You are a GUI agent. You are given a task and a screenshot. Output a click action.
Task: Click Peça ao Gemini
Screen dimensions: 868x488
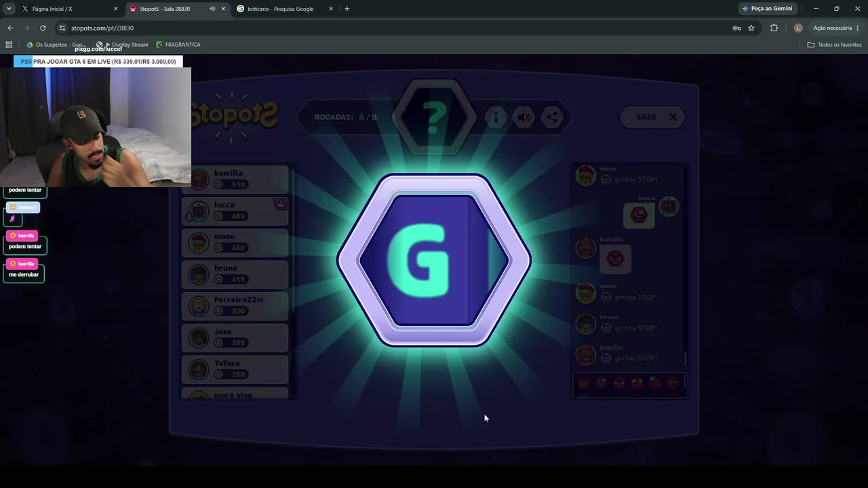tap(767, 9)
